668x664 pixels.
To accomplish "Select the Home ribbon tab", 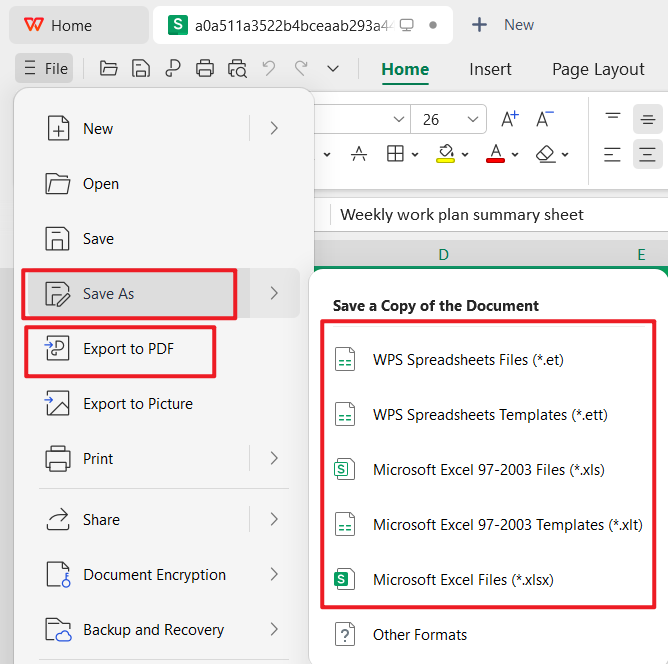I will pyautogui.click(x=405, y=69).
